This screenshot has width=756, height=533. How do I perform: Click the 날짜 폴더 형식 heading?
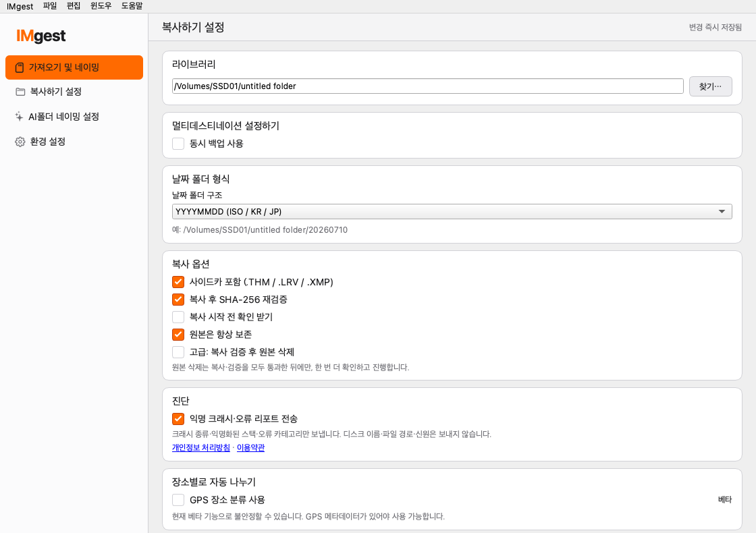point(200,179)
